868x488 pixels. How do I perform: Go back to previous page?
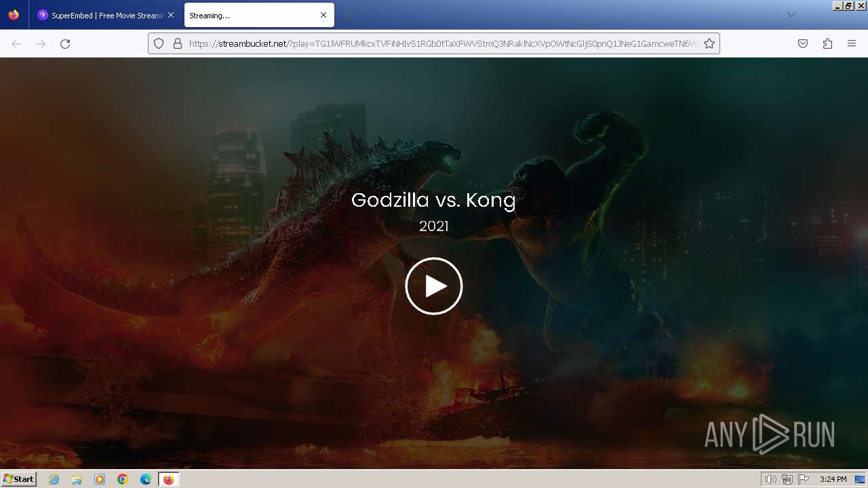click(16, 43)
